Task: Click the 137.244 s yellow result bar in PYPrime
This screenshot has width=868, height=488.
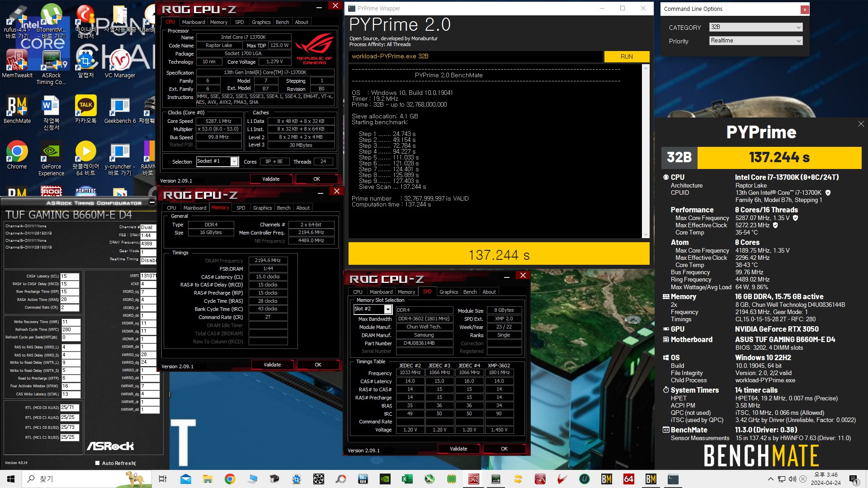Action: 499,254
